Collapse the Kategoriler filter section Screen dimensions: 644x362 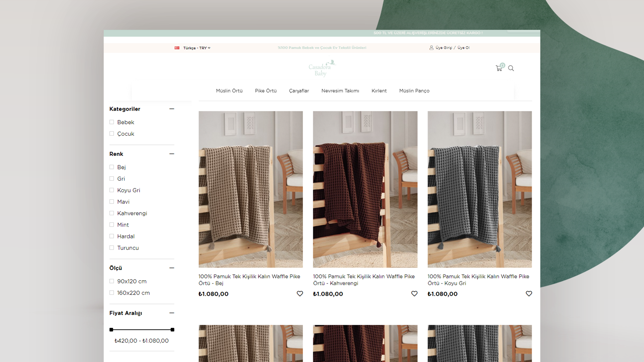click(x=172, y=109)
